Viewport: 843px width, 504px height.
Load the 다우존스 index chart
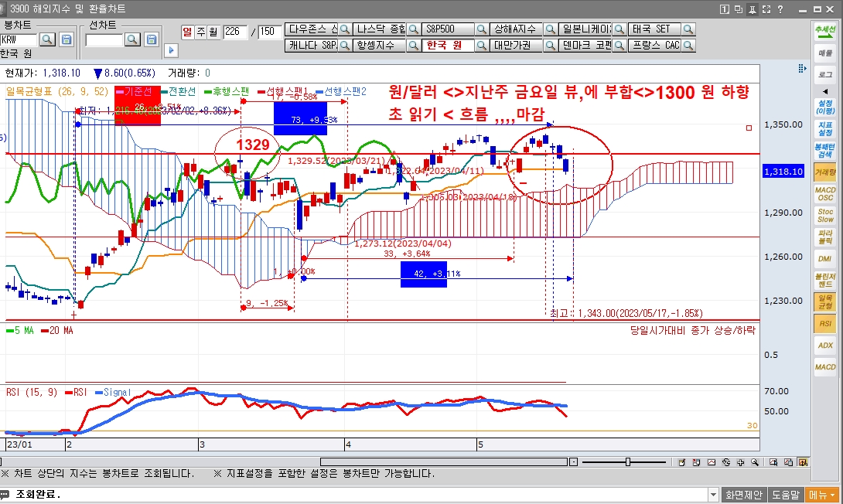pyautogui.click(x=311, y=29)
